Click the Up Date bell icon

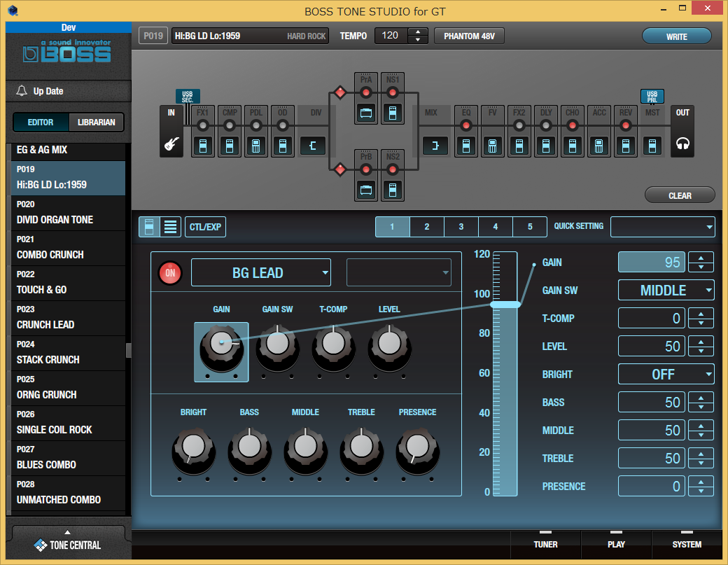tap(22, 91)
